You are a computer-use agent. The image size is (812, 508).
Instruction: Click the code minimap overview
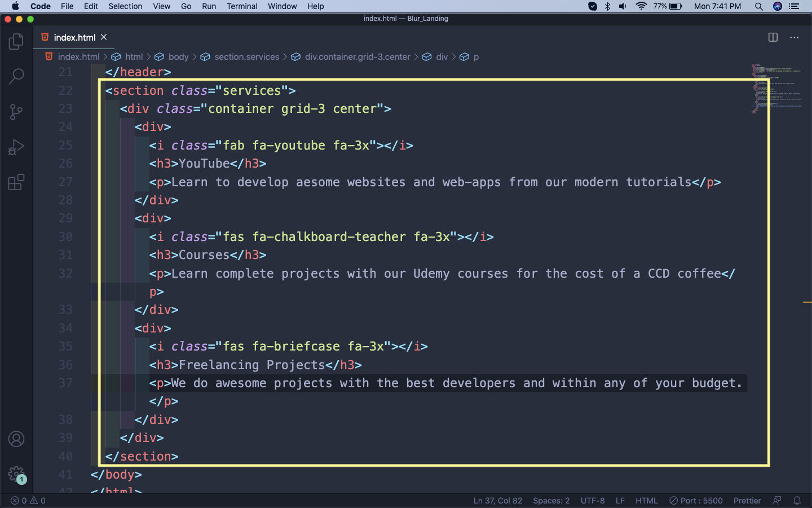[x=776, y=89]
